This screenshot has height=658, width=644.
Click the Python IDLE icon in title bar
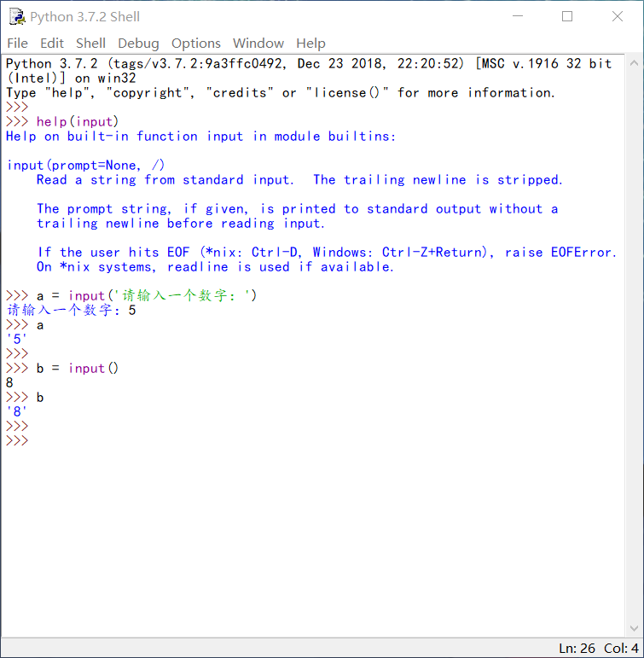(x=17, y=17)
